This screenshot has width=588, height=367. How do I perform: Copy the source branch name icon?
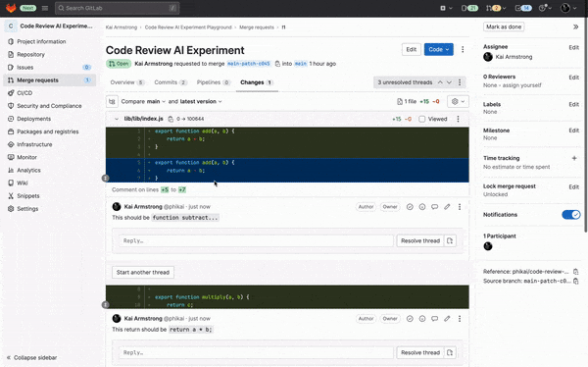point(575,281)
